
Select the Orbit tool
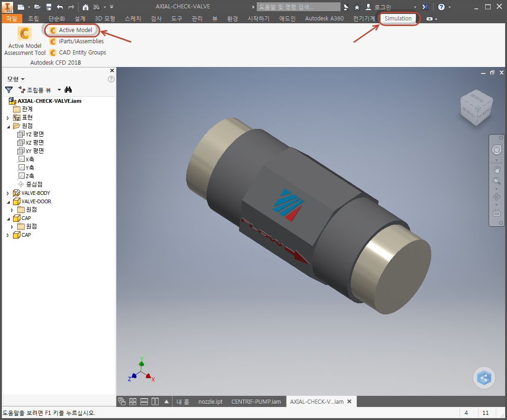(497, 197)
